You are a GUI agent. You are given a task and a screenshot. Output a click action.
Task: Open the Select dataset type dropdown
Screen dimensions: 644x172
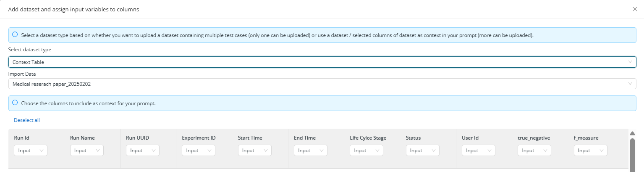point(322,62)
